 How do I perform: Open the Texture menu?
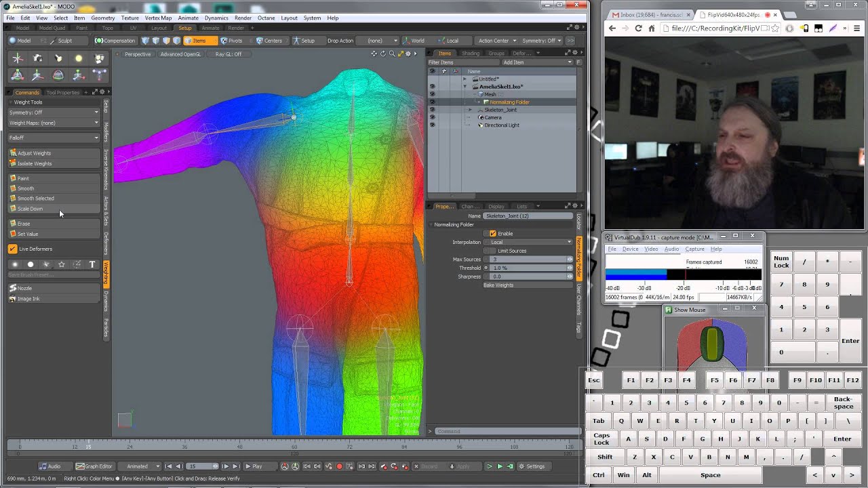(130, 18)
